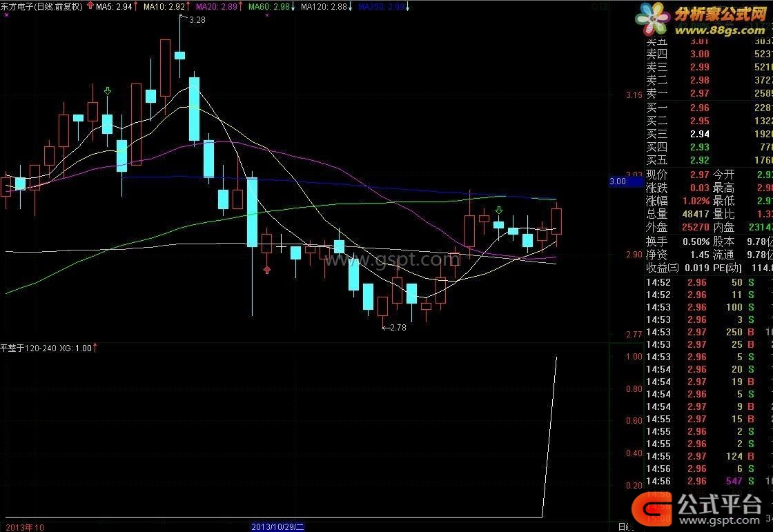Click the 量比 volume ratio label
Image resolution: width=773 pixels, height=532 pixels.
tap(723, 214)
